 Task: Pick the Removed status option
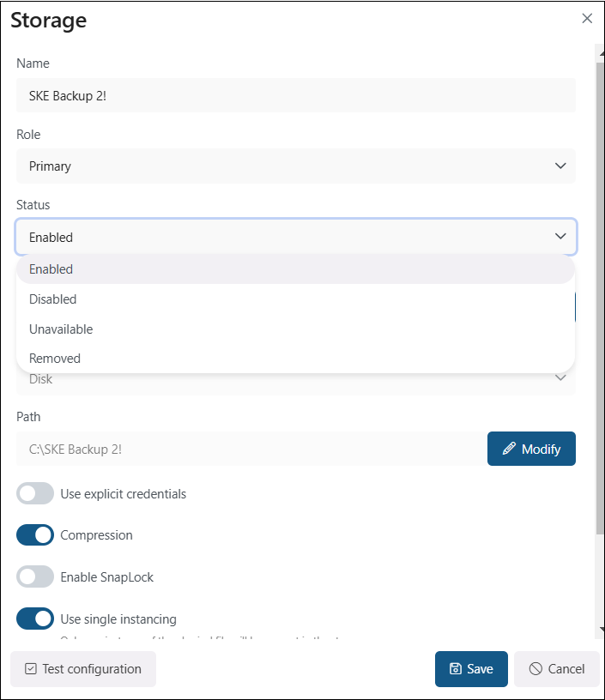[55, 359]
